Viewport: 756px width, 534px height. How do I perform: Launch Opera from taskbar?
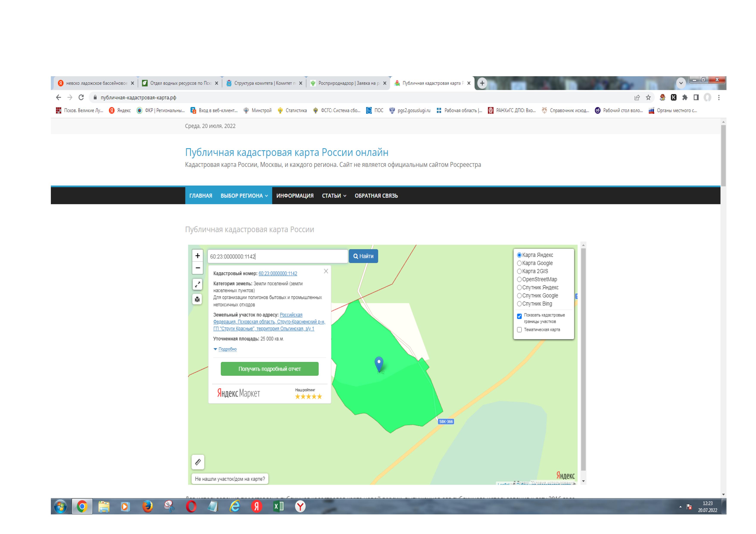pos(191,507)
